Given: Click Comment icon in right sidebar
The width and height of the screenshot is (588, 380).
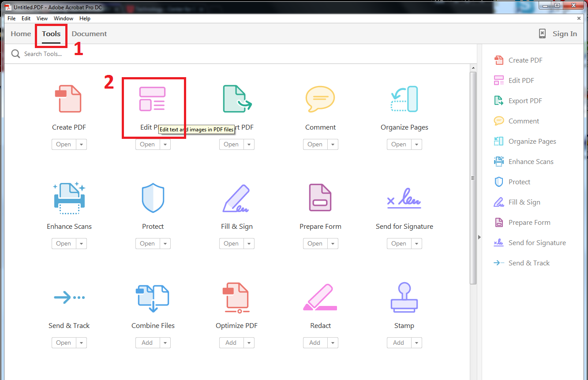Looking at the screenshot, I should pos(499,121).
